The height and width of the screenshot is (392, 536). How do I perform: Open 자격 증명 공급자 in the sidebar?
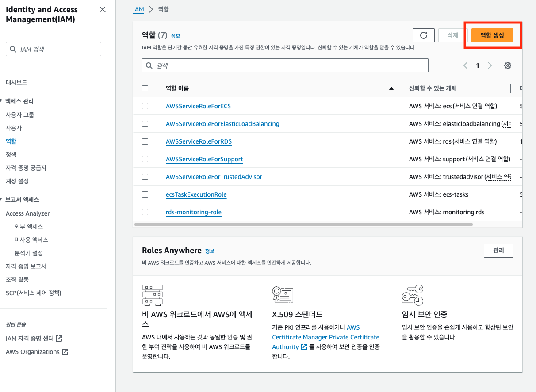(26, 168)
